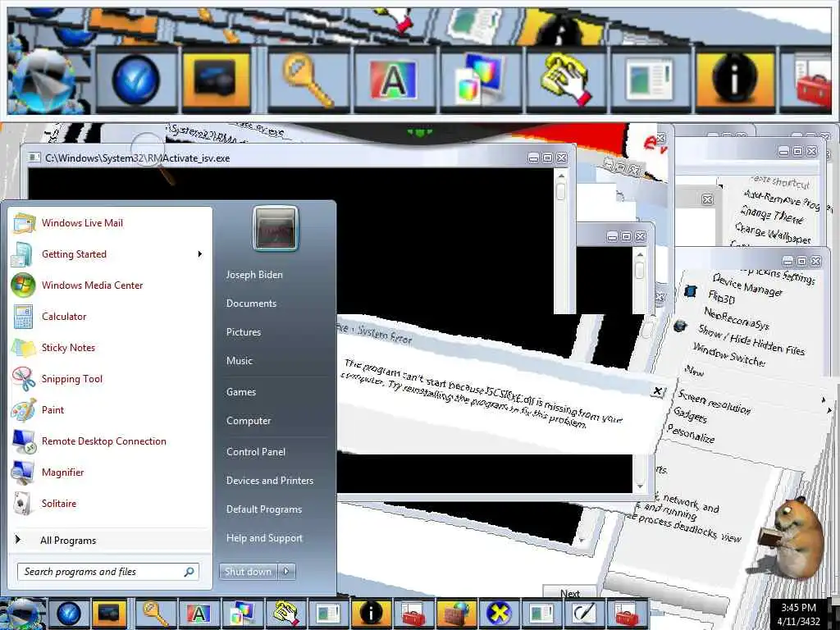
Task: Click the black info icon in bottom taskbar
Action: [x=372, y=614]
